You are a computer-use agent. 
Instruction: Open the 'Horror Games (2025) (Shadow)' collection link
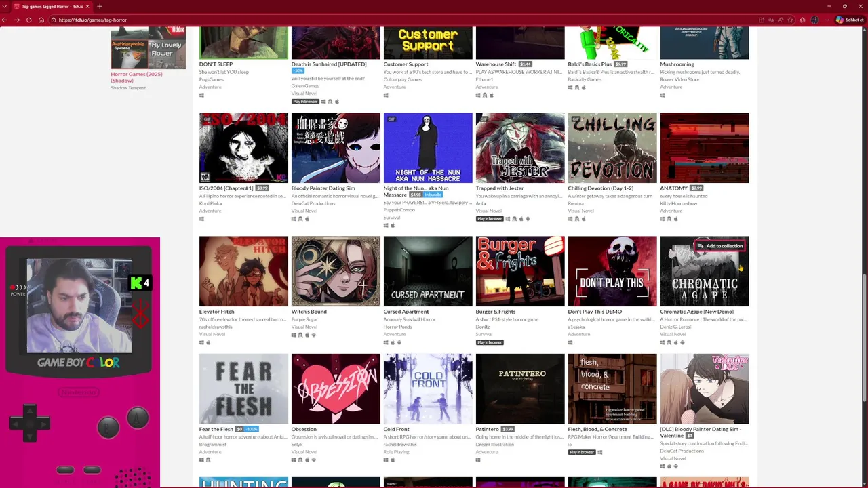[136, 77]
